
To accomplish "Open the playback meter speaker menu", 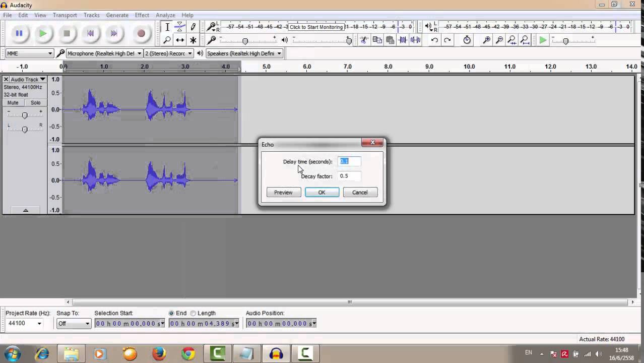I will coord(428,27).
